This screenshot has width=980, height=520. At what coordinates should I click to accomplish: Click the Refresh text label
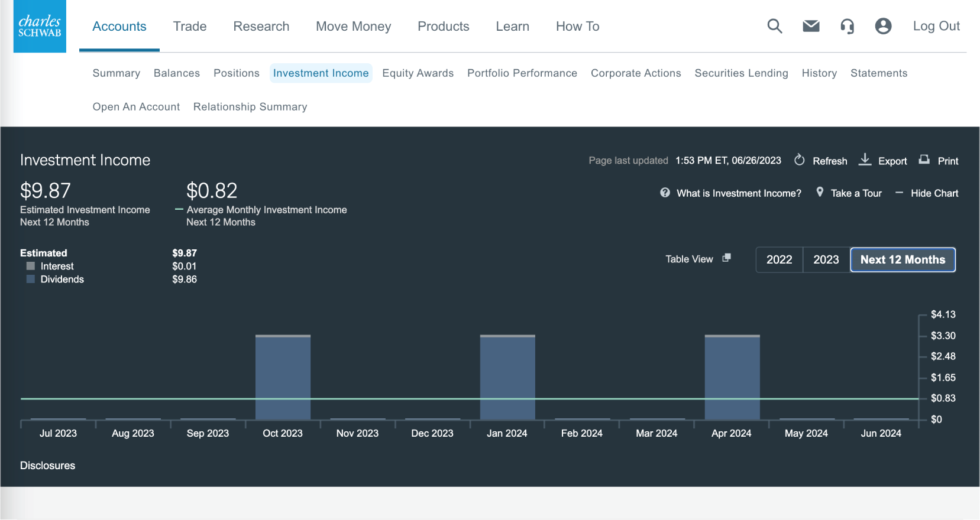click(830, 161)
